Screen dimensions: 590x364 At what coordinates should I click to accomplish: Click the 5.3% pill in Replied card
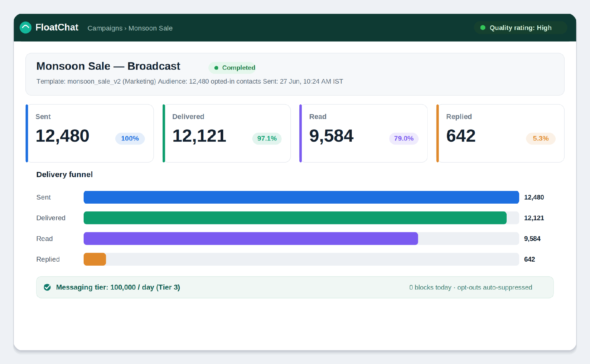[x=541, y=138]
